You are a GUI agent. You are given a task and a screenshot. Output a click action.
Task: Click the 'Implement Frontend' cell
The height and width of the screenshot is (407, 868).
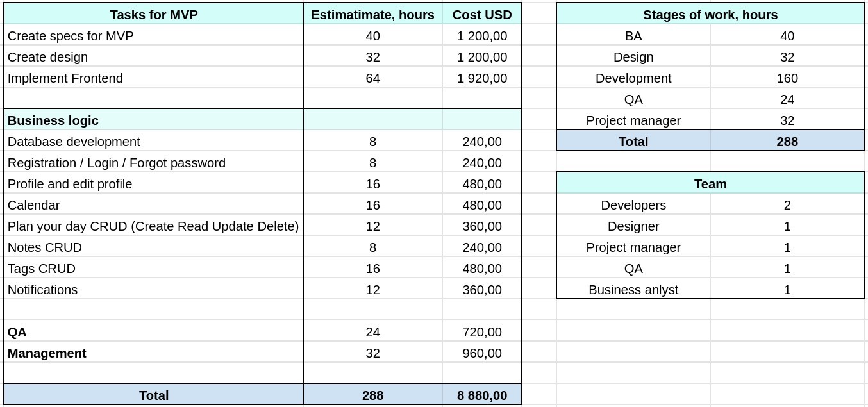[x=154, y=78]
